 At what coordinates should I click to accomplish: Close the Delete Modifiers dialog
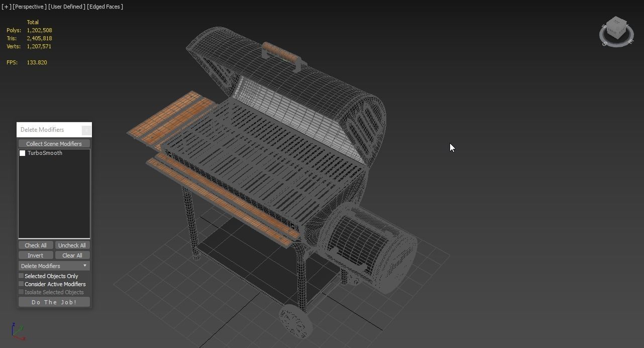pos(86,130)
